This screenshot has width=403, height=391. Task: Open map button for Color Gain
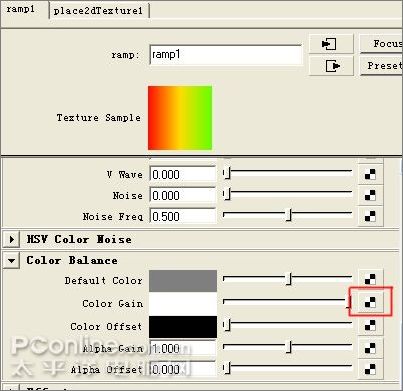point(370,302)
